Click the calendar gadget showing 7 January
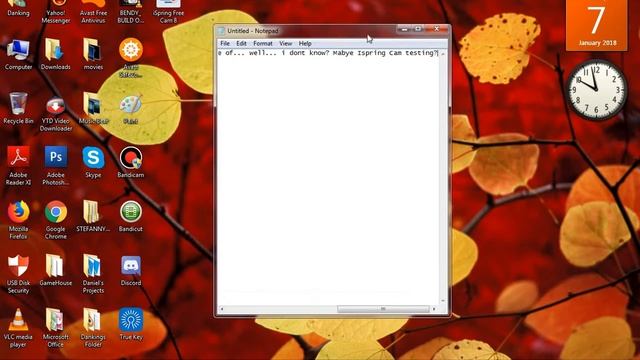Viewport: 640px width, 360px height. [597, 25]
